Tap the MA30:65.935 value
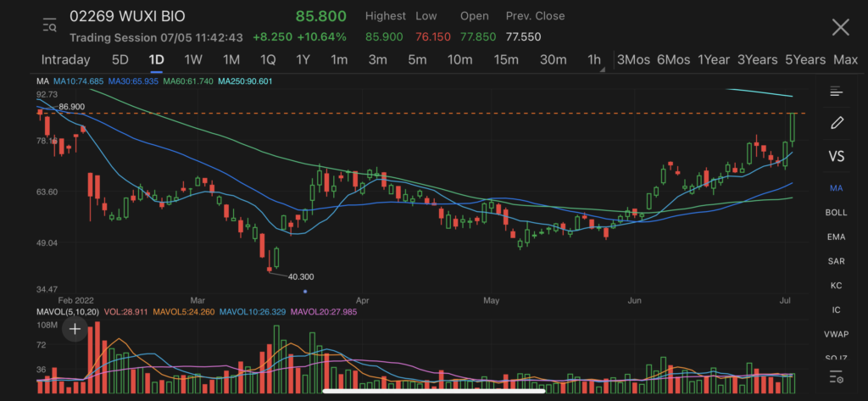868x401 pixels. (x=133, y=81)
